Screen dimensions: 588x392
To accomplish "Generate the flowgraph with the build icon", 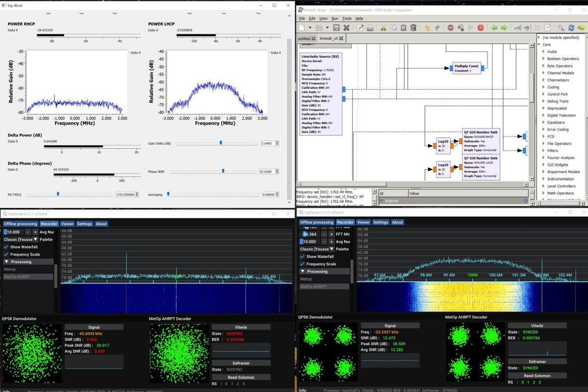I will pos(461,28).
